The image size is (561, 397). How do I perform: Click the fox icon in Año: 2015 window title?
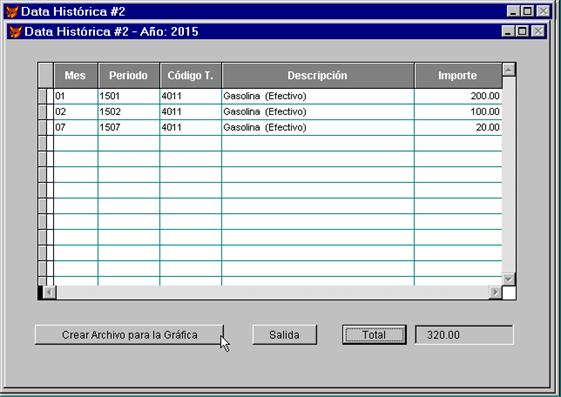15,32
